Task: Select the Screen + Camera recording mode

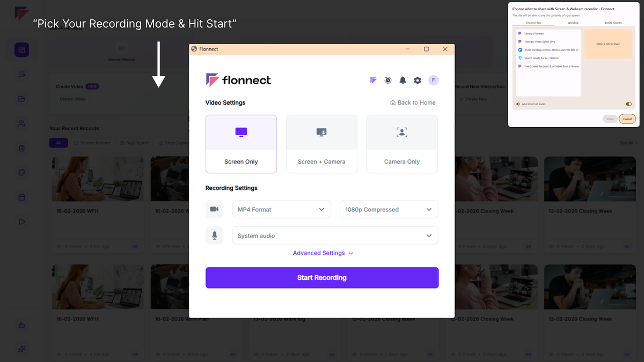Action: coord(321,144)
